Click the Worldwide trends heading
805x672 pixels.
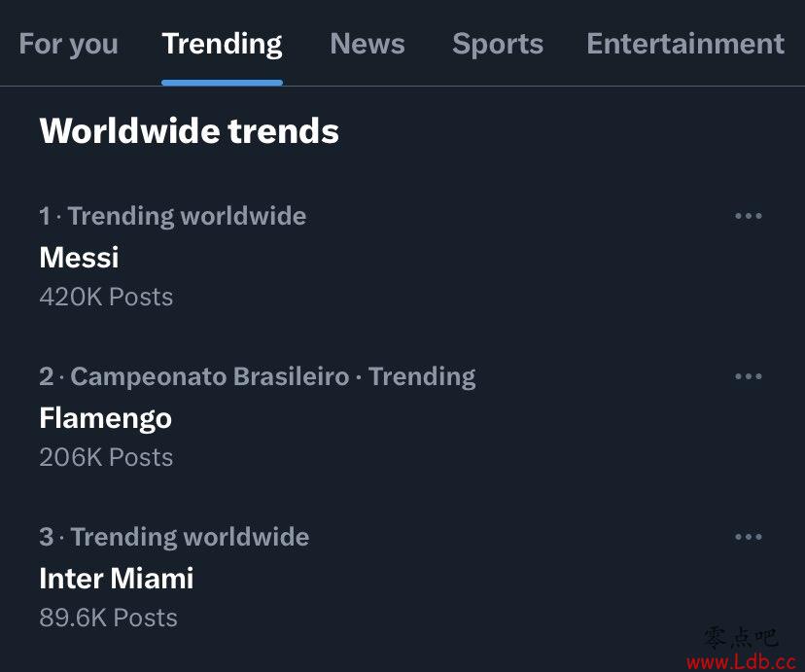189,131
